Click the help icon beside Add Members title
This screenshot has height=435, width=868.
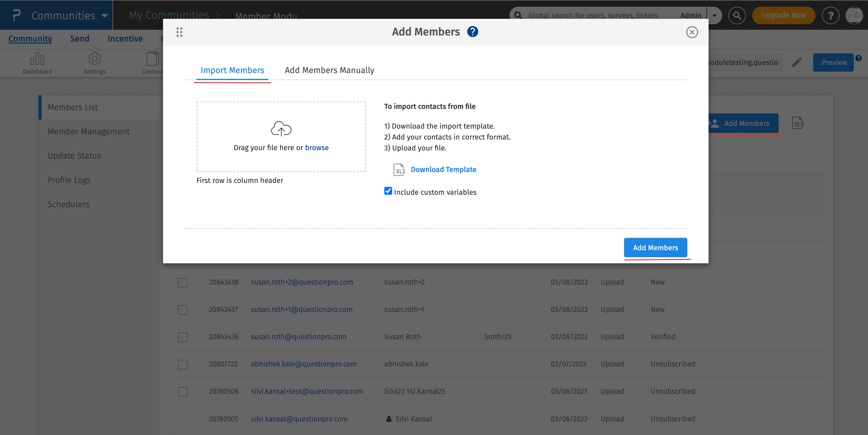click(472, 32)
